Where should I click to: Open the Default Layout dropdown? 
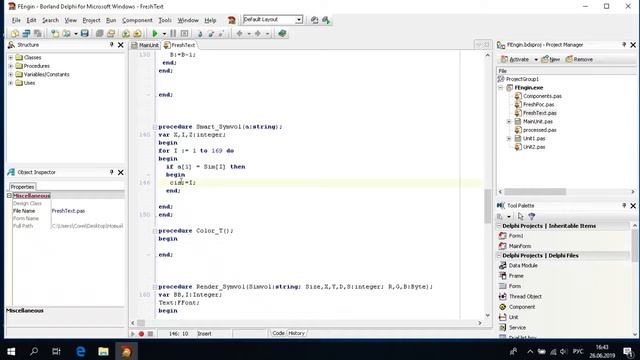point(299,20)
